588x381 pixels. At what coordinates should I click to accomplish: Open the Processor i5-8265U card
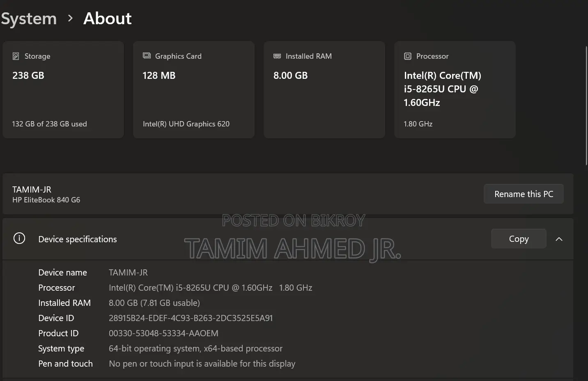coord(455,90)
